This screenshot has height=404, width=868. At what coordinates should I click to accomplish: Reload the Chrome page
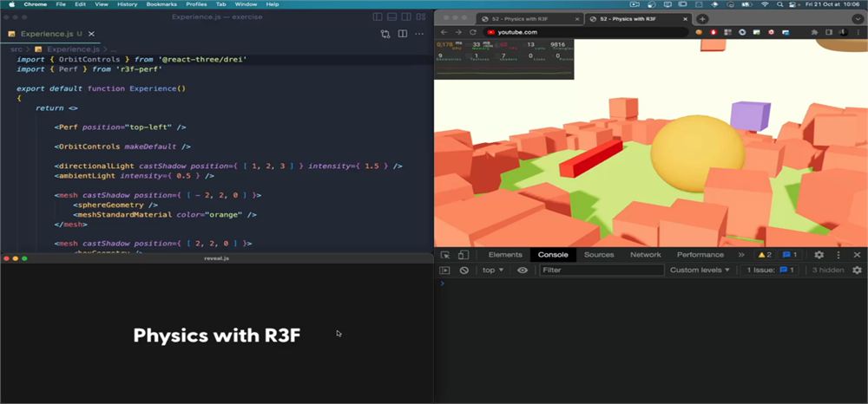473,32
